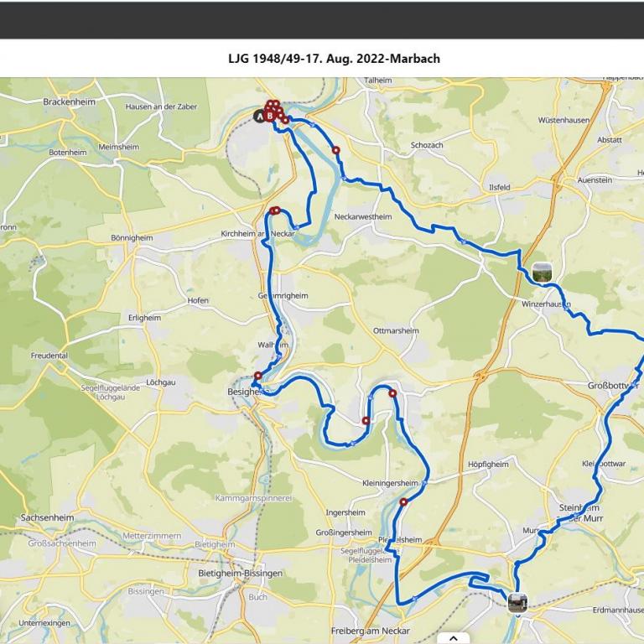This screenshot has width=644, height=644.
Task: Click the start marker A
Action: pyautogui.click(x=259, y=117)
